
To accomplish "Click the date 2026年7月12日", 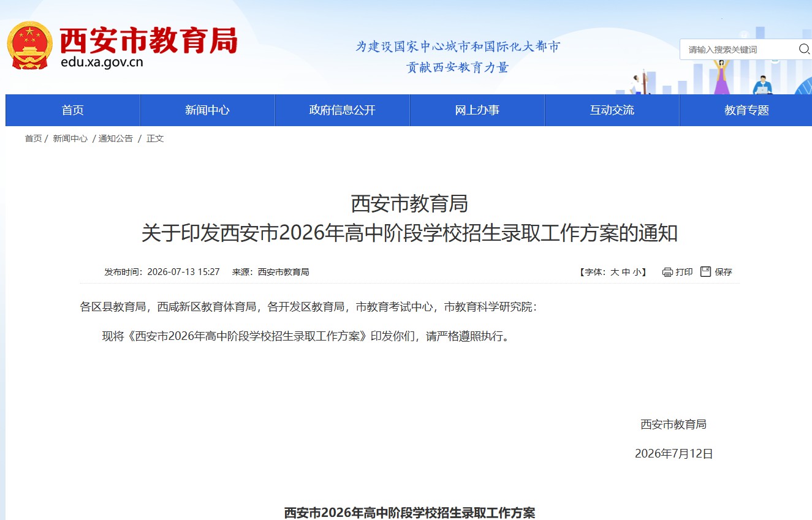I will [674, 454].
